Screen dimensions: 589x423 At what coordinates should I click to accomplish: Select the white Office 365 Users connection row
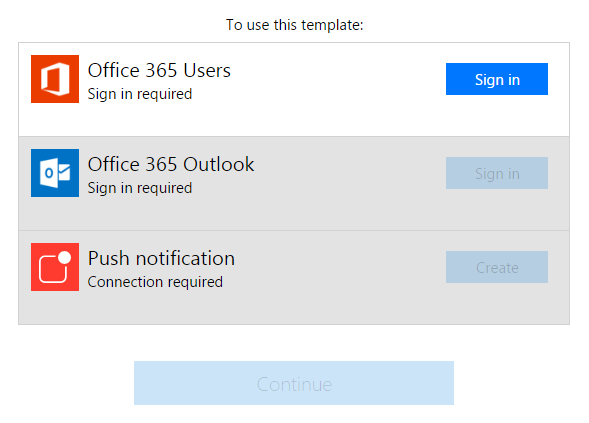pos(294,89)
